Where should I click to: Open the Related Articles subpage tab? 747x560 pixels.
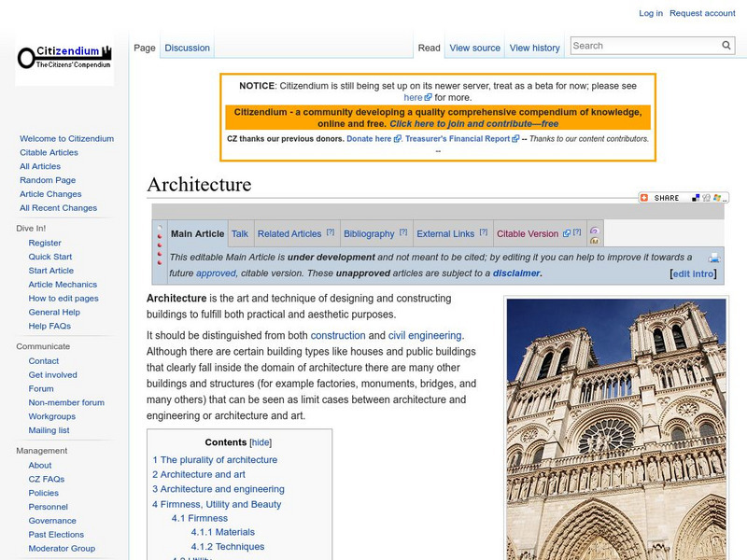[x=289, y=234]
